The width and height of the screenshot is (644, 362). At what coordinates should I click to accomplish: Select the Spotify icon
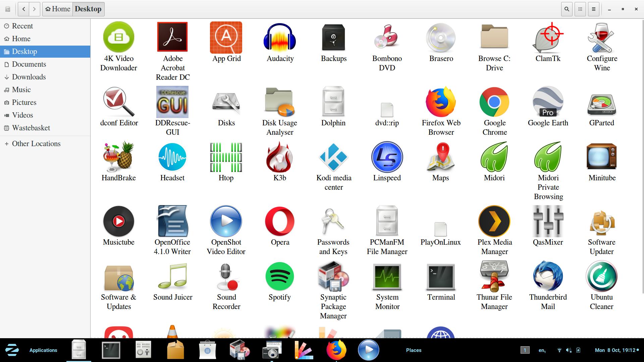(279, 277)
